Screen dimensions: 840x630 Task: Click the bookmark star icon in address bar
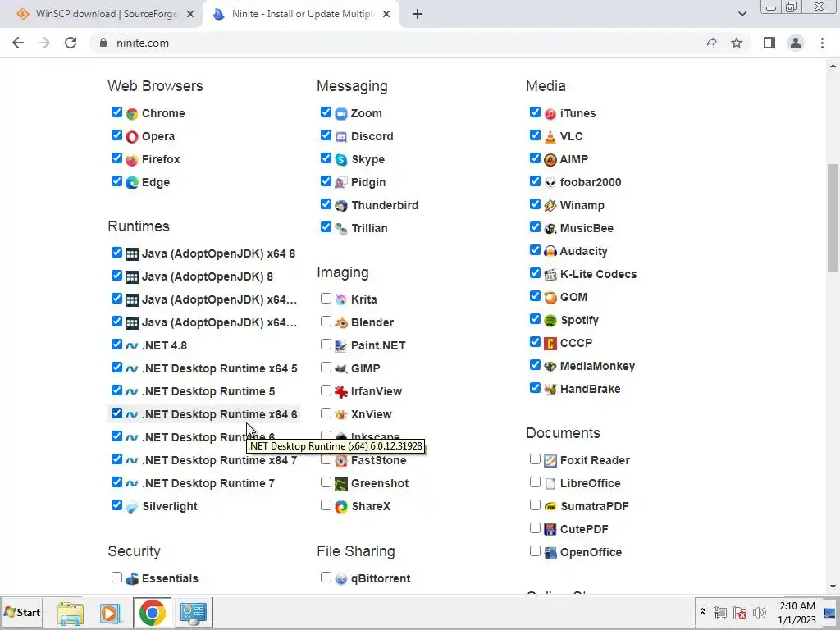point(737,43)
